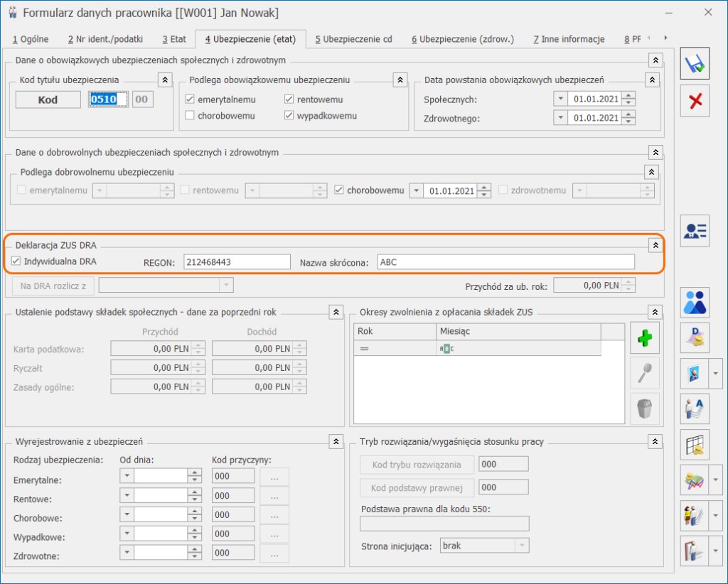Open the Strona inicjująca dropdown

pos(522,545)
